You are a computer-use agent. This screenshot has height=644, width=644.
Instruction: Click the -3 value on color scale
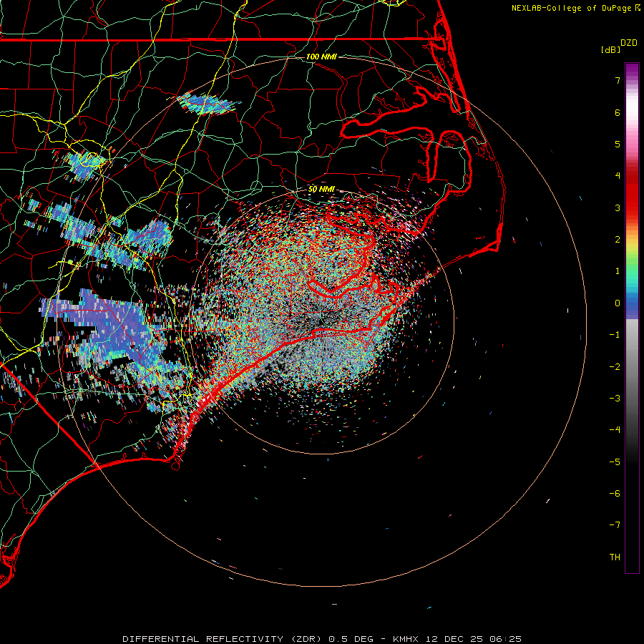[615, 399]
